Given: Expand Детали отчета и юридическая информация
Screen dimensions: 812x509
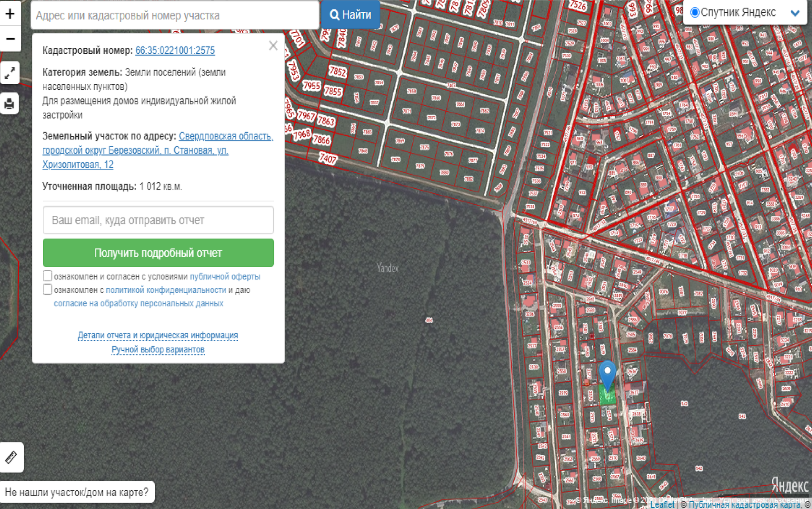Looking at the screenshot, I should (x=158, y=335).
